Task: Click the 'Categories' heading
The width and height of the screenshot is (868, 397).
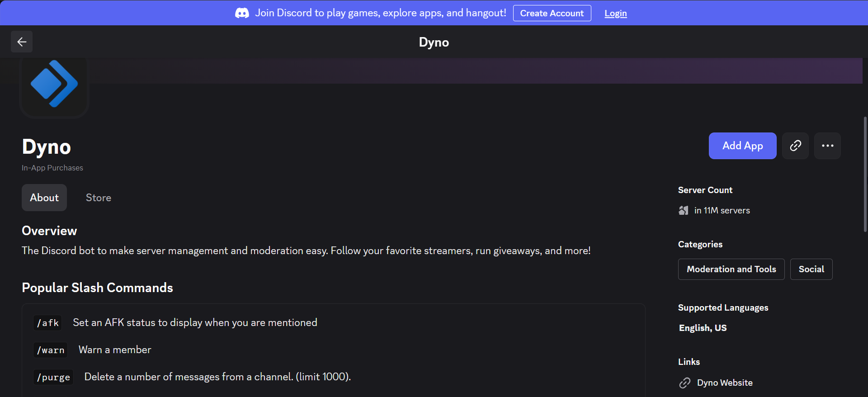Action: tap(700, 244)
